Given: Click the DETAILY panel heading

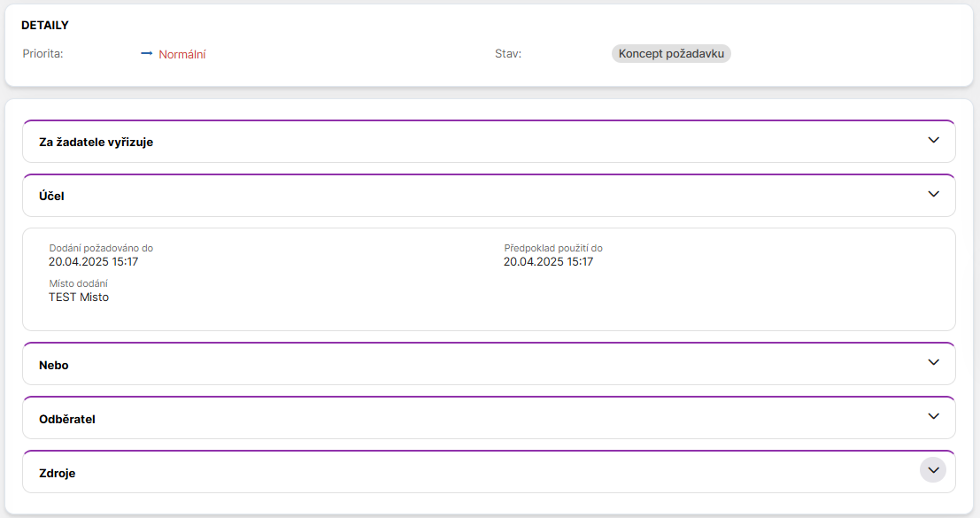Looking at the screenshot, I should (45, 25).
